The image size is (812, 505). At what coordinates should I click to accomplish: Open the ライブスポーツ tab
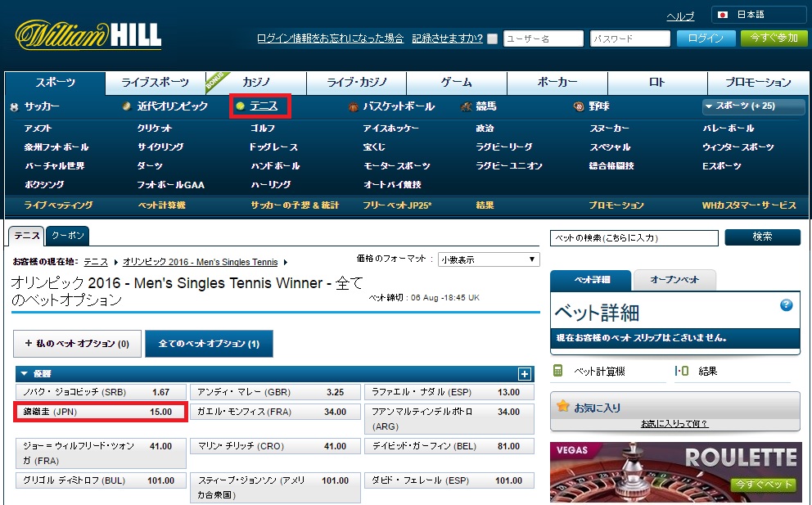(x=156, y=83)
